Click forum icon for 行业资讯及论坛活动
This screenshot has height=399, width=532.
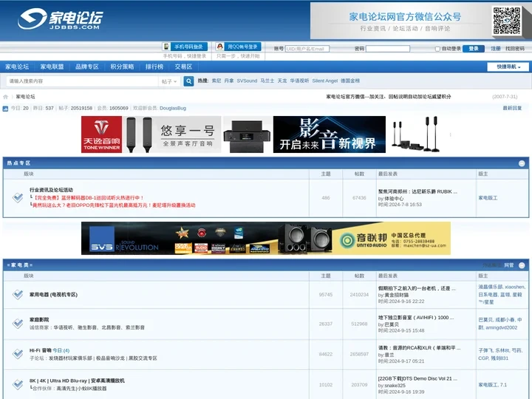point(18,197)
